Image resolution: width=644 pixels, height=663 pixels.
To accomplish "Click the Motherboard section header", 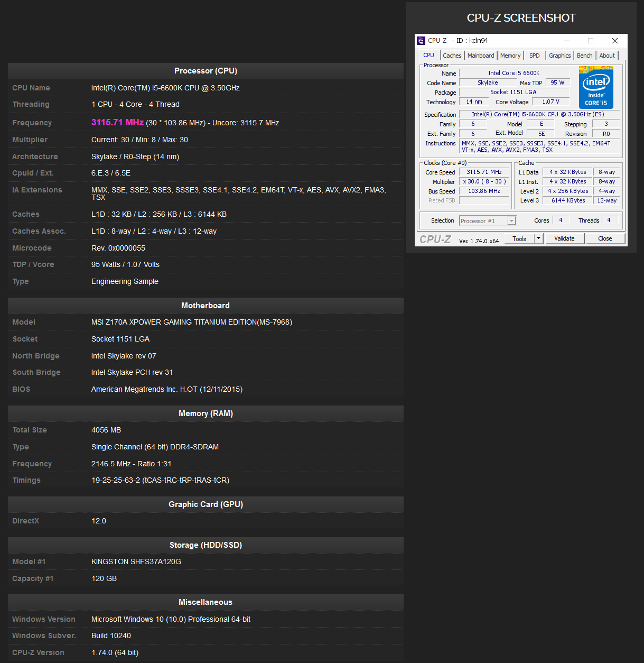I will (x=206, y=306).
